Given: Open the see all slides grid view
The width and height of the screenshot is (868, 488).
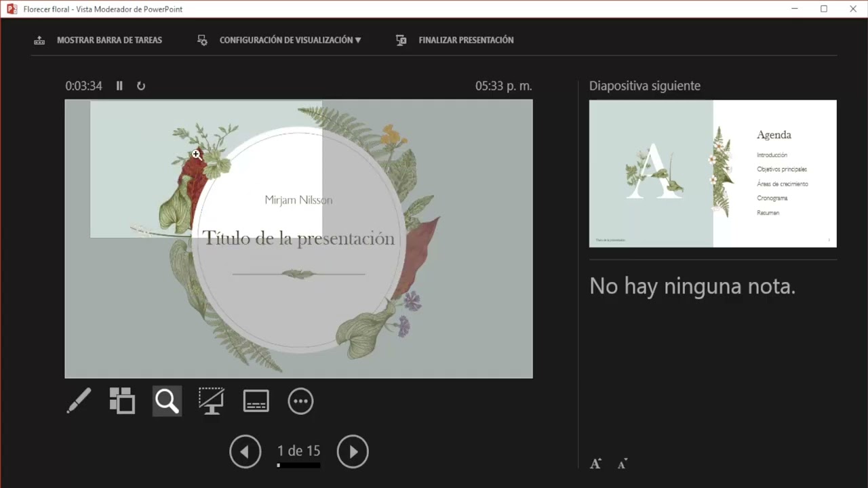Looking at the screenshot, I should pyautogui.click(x=122, y=401).
